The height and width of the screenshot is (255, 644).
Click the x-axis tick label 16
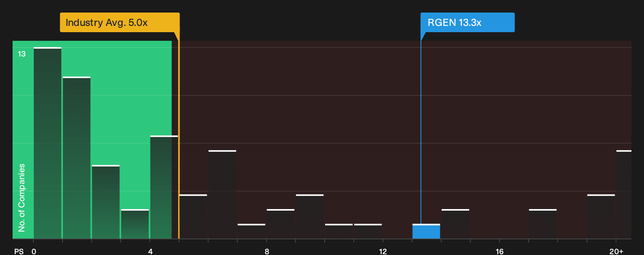(x=499, y=251)
